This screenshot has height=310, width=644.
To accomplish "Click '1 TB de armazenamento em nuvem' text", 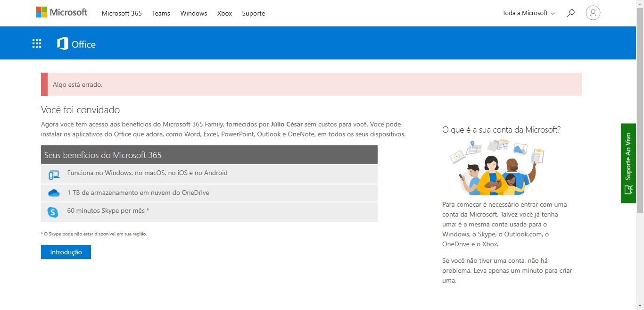I will (x=138, y=193).
